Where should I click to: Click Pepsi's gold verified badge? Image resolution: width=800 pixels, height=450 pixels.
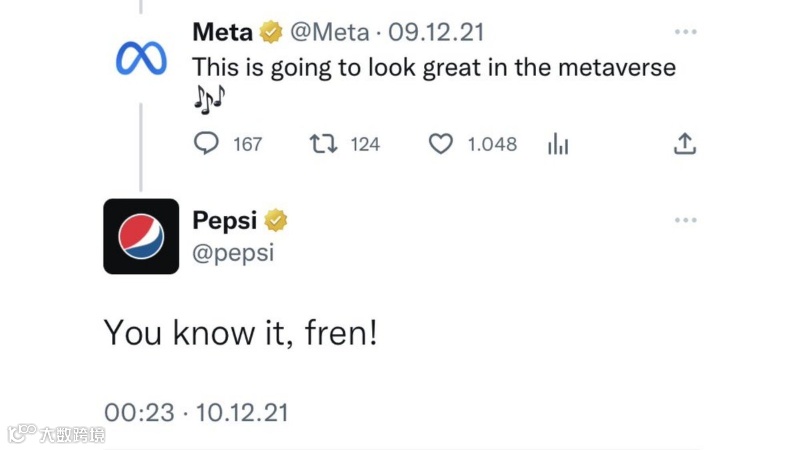[x=276, y=221]
